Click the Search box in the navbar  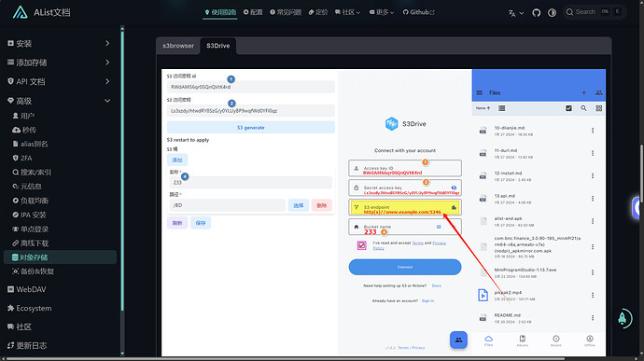click(x=595, y=12)
